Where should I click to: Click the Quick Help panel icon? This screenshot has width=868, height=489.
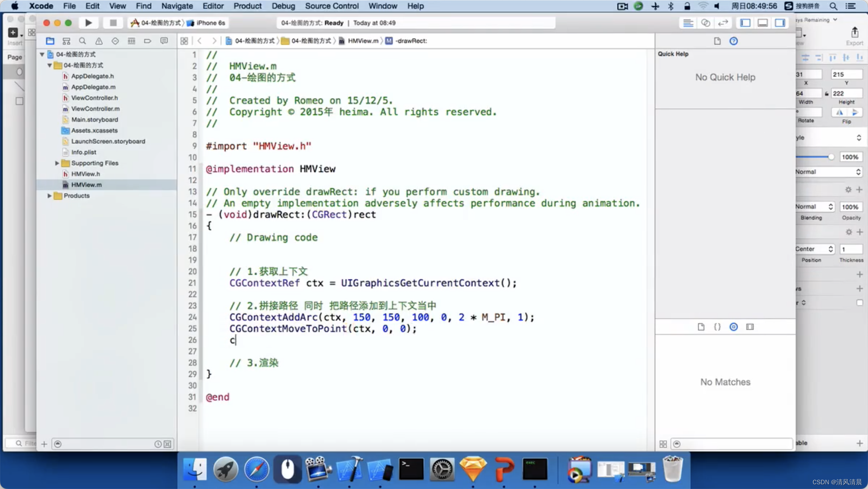pos(733,41)
